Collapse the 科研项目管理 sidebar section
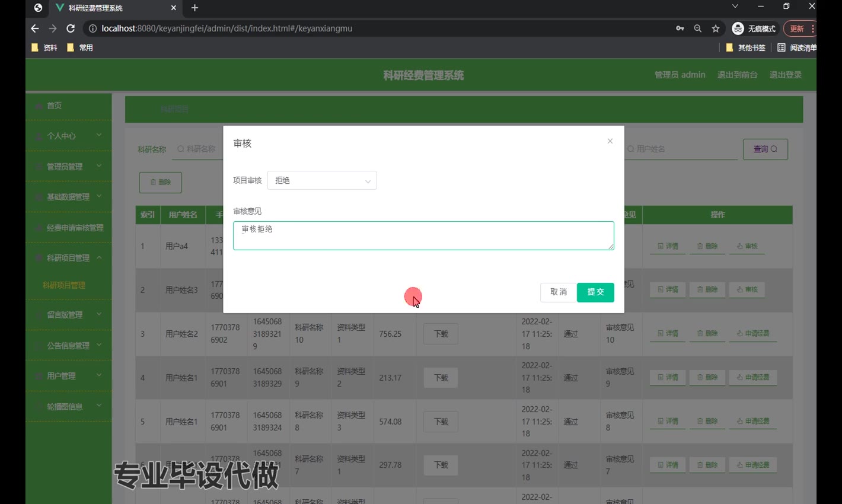Image resolution: width=842 pixels, height=504 pixels. click(x=68, y=258)
